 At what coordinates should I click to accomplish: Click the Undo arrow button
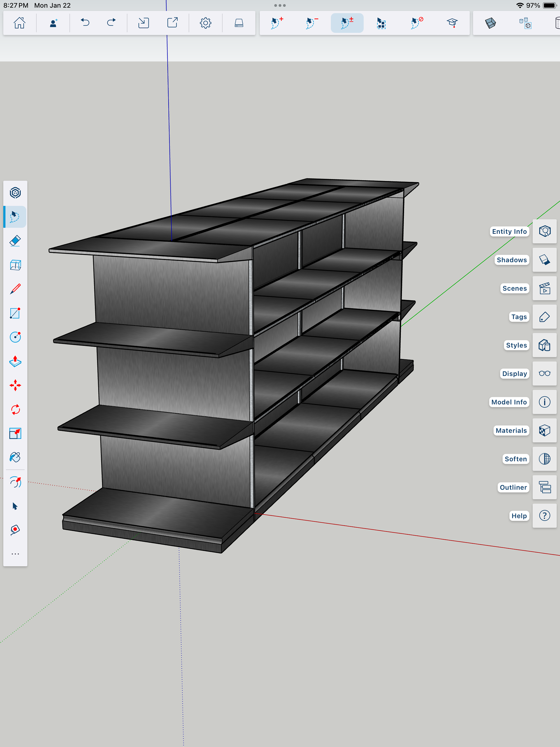pyautogui.click(x=85, y=23)
